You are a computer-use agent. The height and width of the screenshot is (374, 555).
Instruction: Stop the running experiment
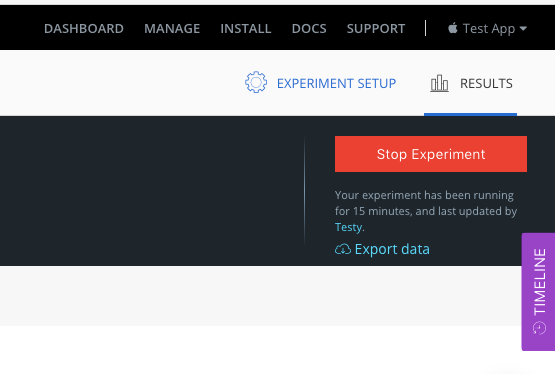click(x=431, y=154)
